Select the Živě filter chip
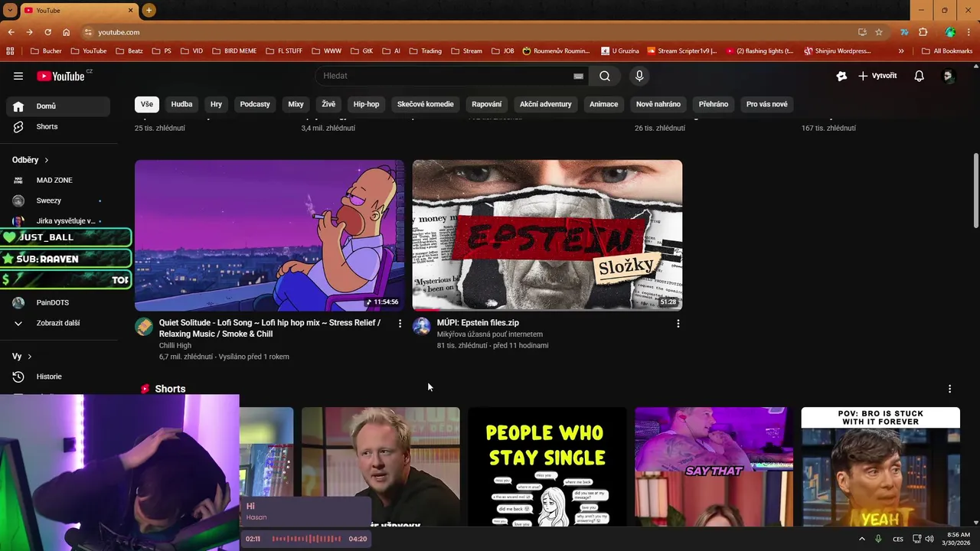This screenshot has width=980, height=551. (328, 104)
